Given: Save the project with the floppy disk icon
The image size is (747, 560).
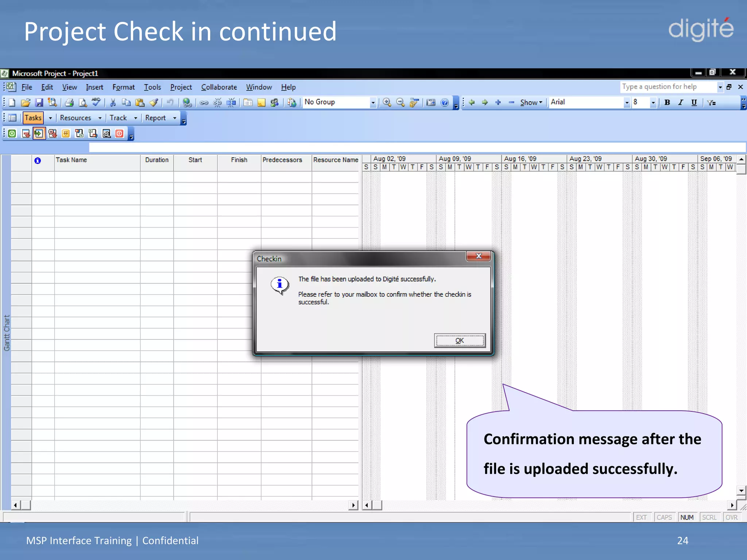Looking at the screenshot, I should point(39,102).
